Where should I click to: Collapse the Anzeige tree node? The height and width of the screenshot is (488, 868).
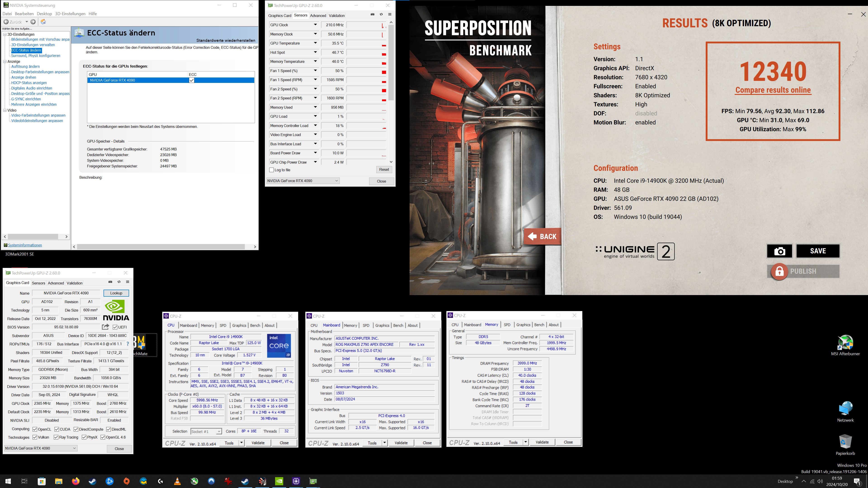(x=5, y=61)
